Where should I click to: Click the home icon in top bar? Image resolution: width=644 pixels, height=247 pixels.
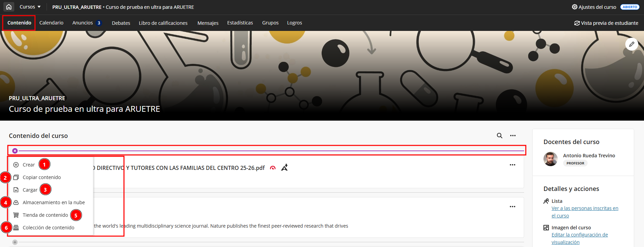9,7
